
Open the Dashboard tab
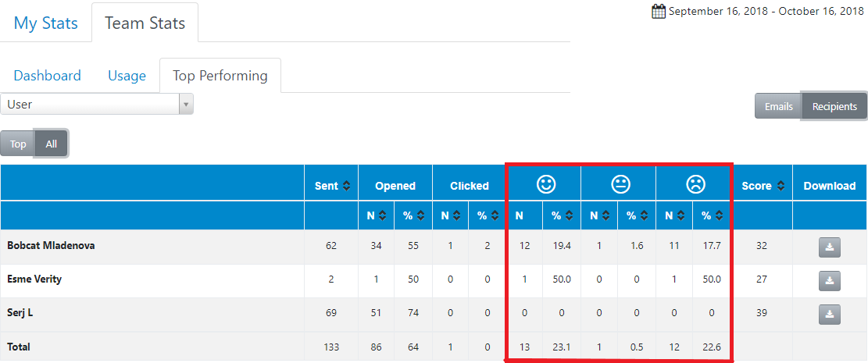point(48,76)
